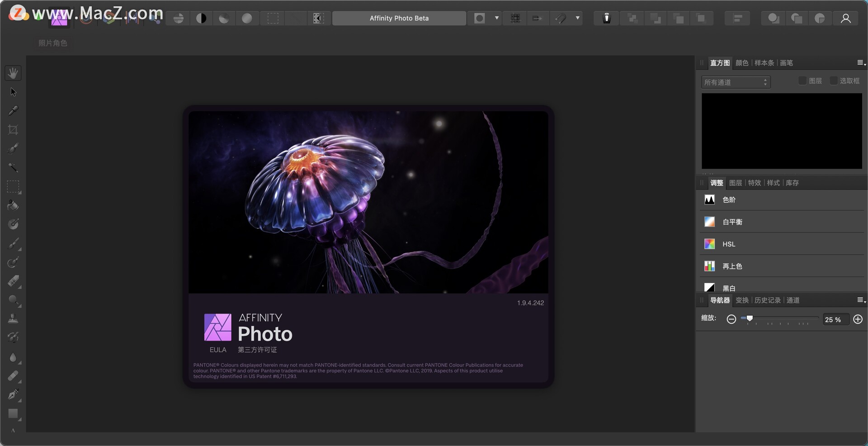
Task: Open the 历史记录 tab
Action: pos(767,300)
